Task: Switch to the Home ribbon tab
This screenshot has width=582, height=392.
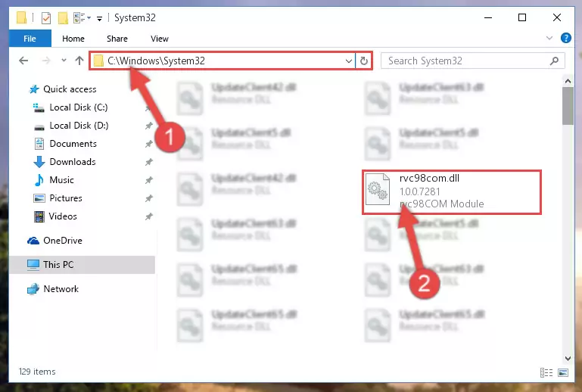Action: (x=73, y=39)
